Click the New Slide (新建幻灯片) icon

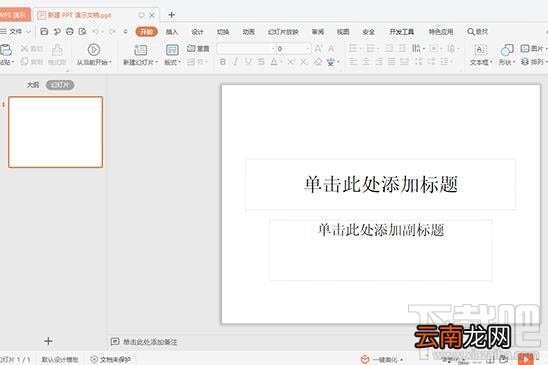tap(140, 50)
